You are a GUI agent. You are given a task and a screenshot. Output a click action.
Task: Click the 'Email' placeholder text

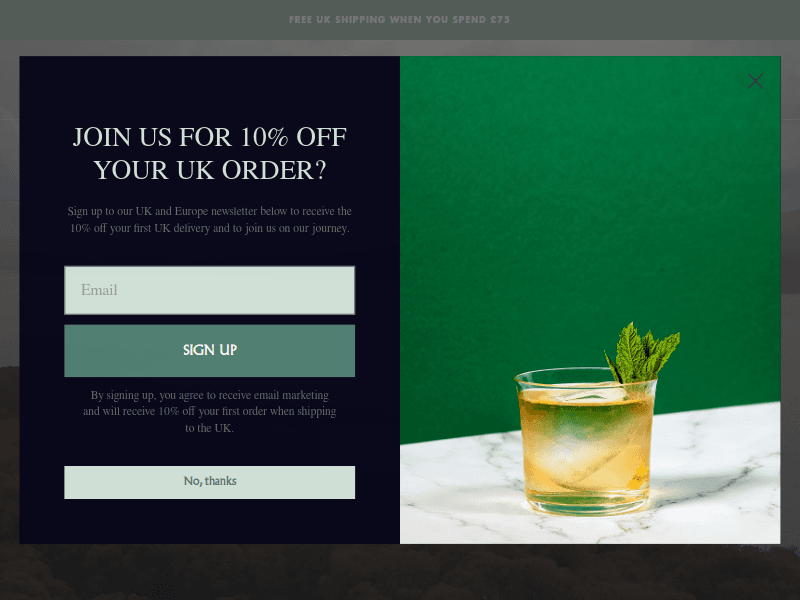tap(99, 290)
